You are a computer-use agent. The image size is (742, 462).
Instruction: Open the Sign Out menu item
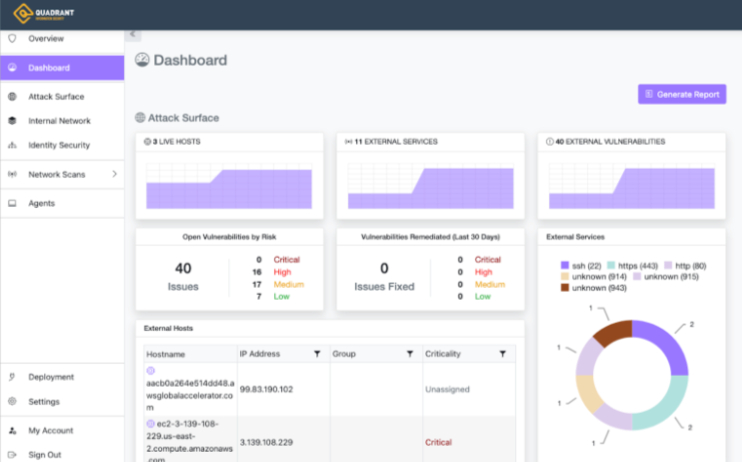45,454
